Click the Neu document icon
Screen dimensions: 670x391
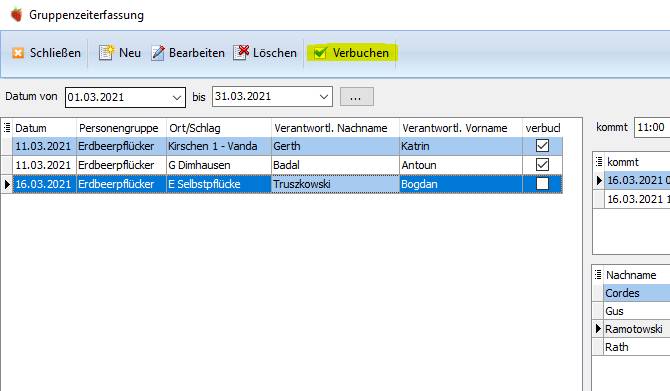tap(106, 53)
